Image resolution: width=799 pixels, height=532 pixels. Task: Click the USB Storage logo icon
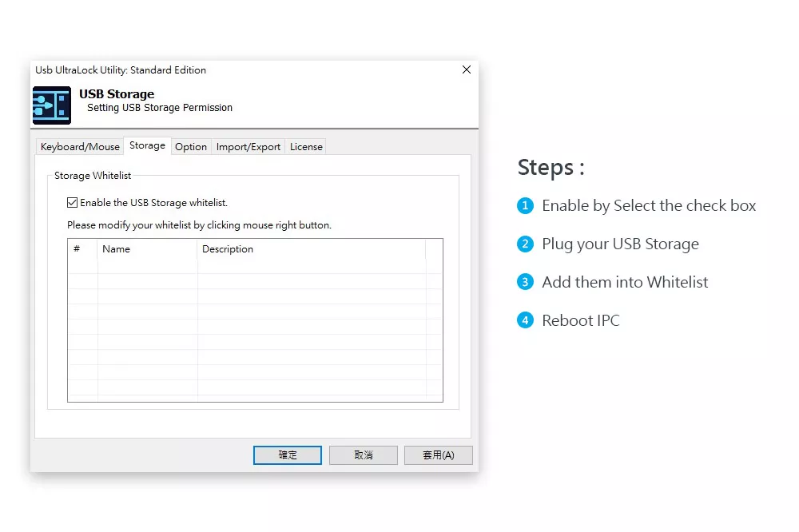pyautogui.click(x=51, y=105)
